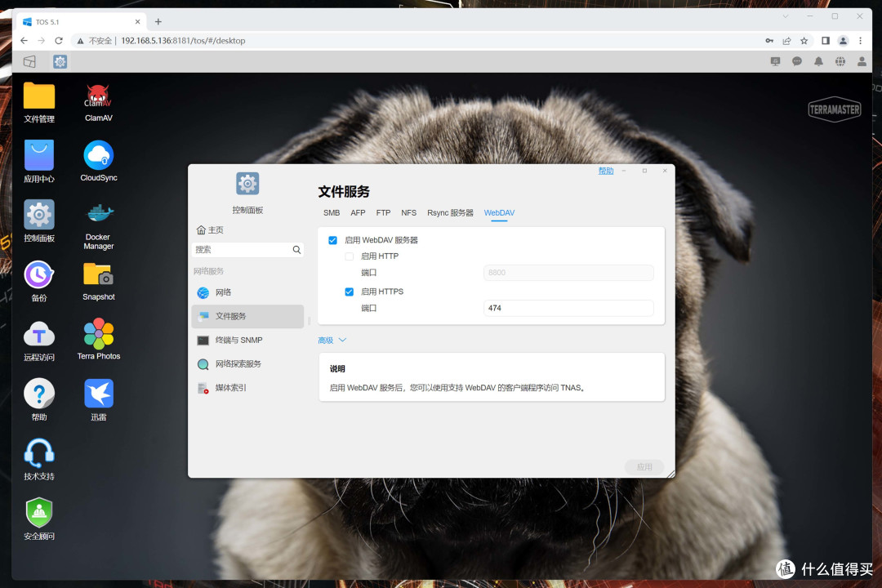Switch to the NFS tab
The height and width of the screenshot is (588, 882).
tap(409, 212)
